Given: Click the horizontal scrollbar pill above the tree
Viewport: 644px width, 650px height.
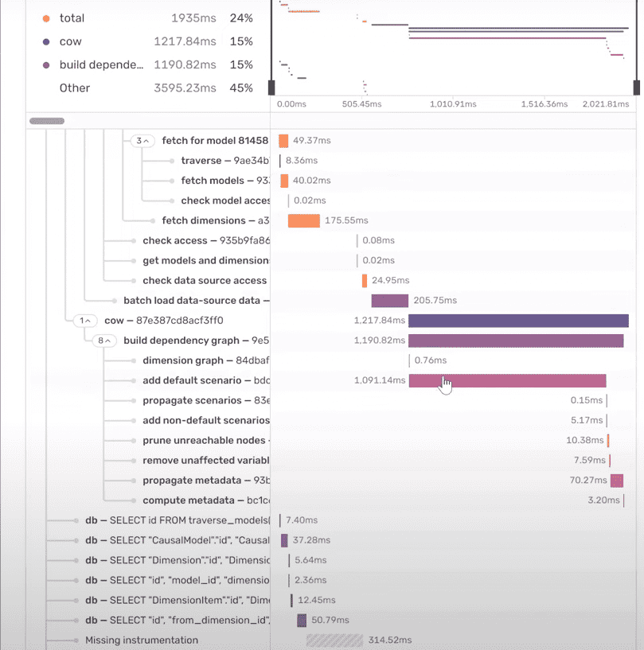Looking at the screenshot, I should click(x=45, y=120).
